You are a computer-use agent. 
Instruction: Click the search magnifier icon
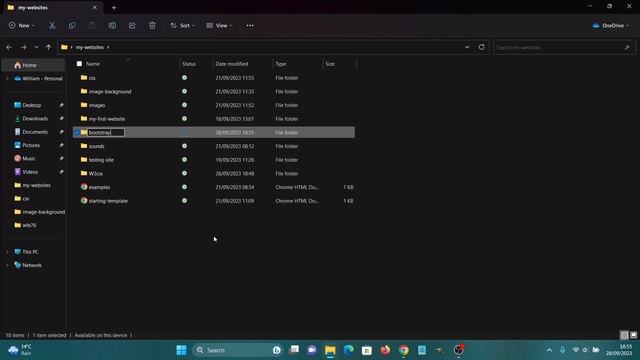click(627, 47)
